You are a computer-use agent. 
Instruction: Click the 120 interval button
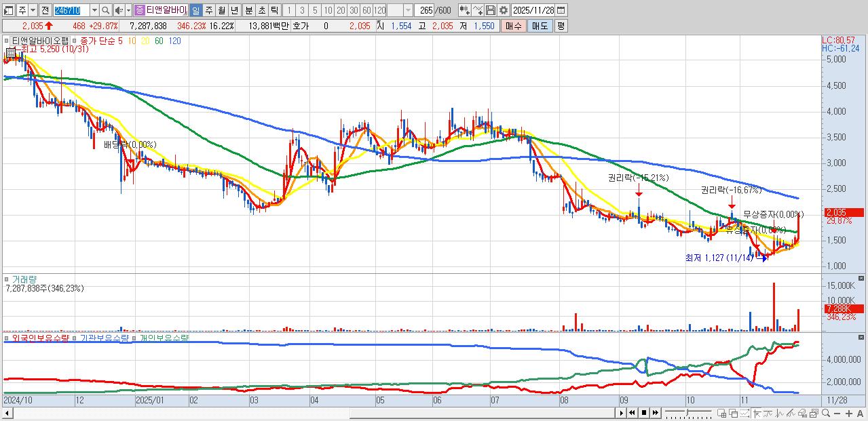[x=379, y=10]
